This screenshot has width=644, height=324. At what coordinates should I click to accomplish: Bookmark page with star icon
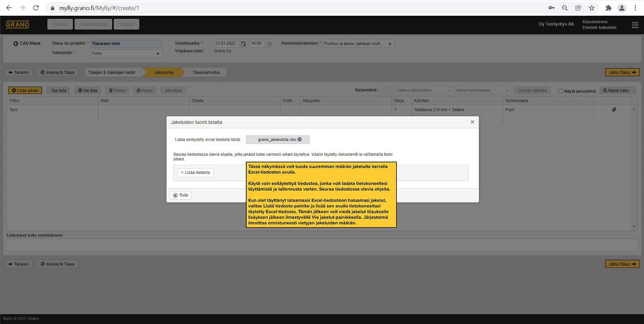(x=592, y=8)
